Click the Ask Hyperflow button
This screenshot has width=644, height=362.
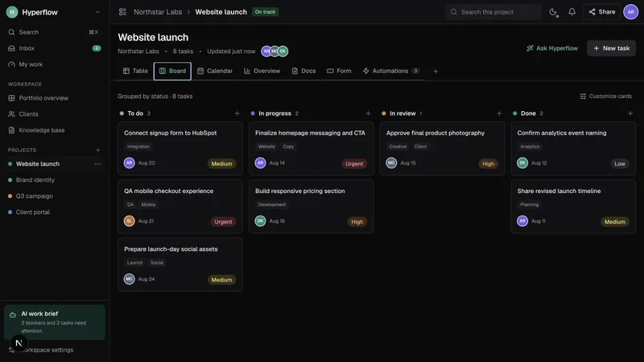pos(552,48)
